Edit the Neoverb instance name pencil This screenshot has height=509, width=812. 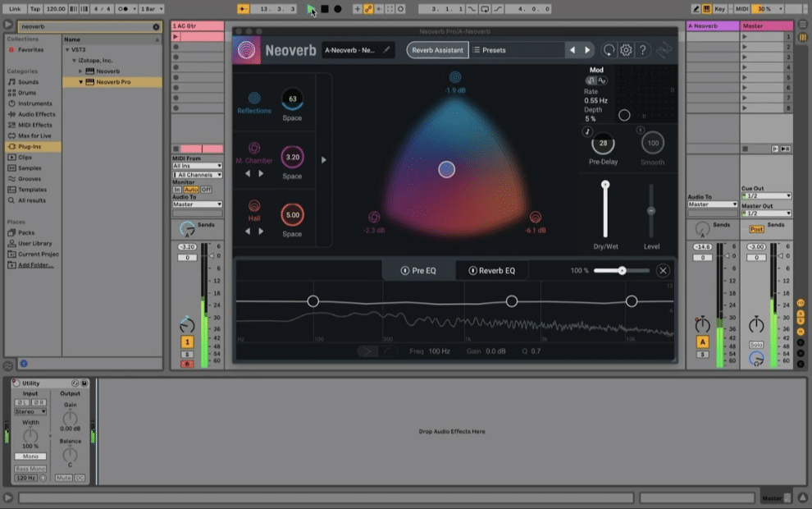(386, 50)
